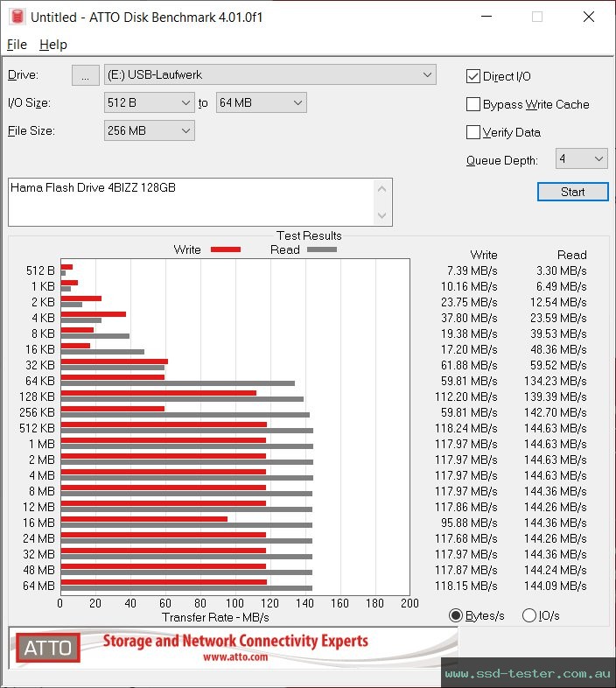
Task: Click the 37.80 MB/s write result
Action: 469,318
